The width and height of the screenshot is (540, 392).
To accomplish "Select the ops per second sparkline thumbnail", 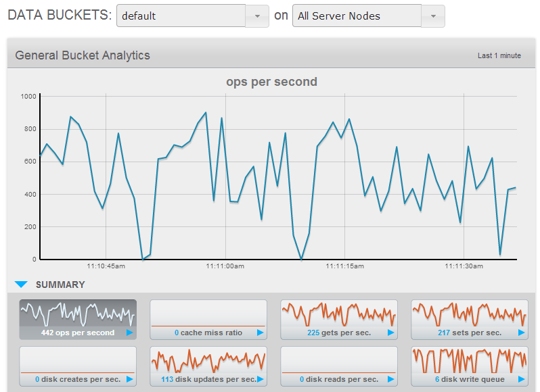I will (78, 314).
